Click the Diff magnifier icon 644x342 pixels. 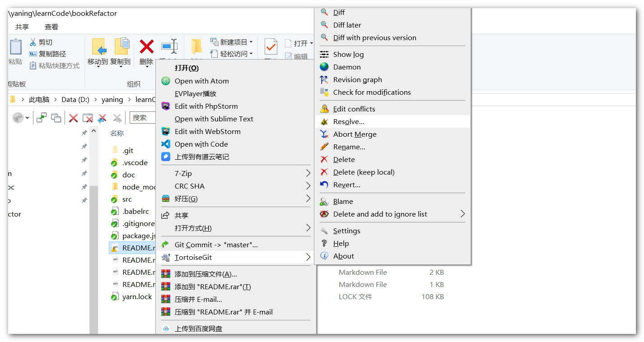coord(324,12)
